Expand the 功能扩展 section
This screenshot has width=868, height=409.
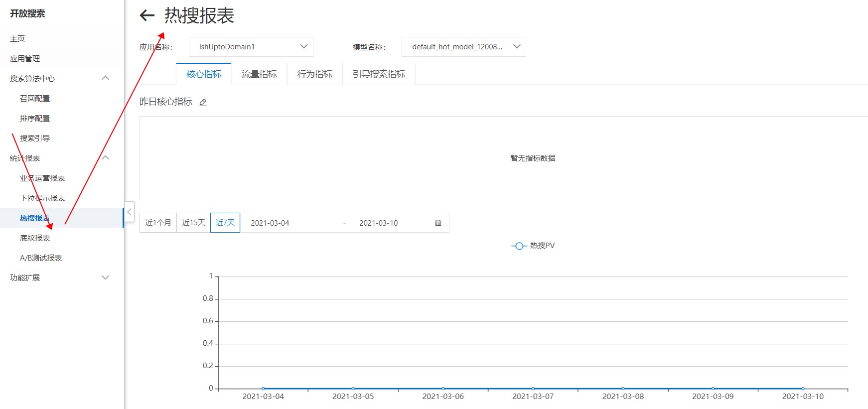[105, 277]
